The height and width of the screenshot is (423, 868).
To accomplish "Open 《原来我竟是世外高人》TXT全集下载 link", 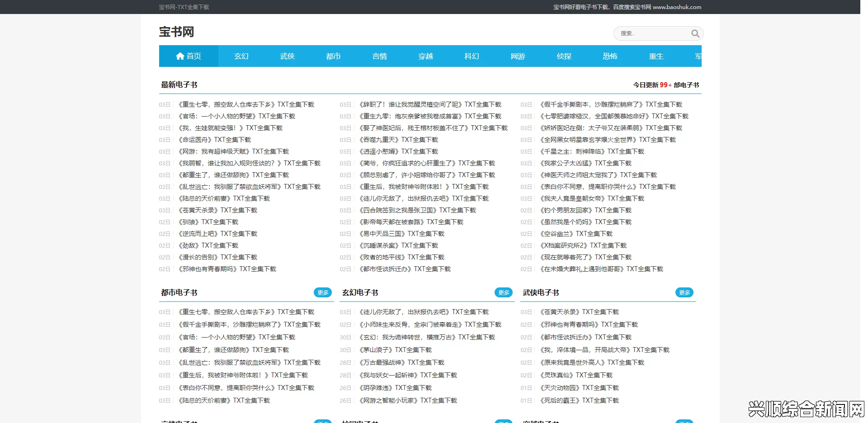I will point(591,362).
